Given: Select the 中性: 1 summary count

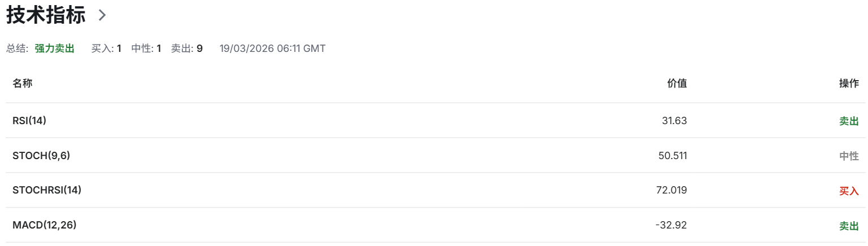Looking at the screenshot, I should (146, 49).
